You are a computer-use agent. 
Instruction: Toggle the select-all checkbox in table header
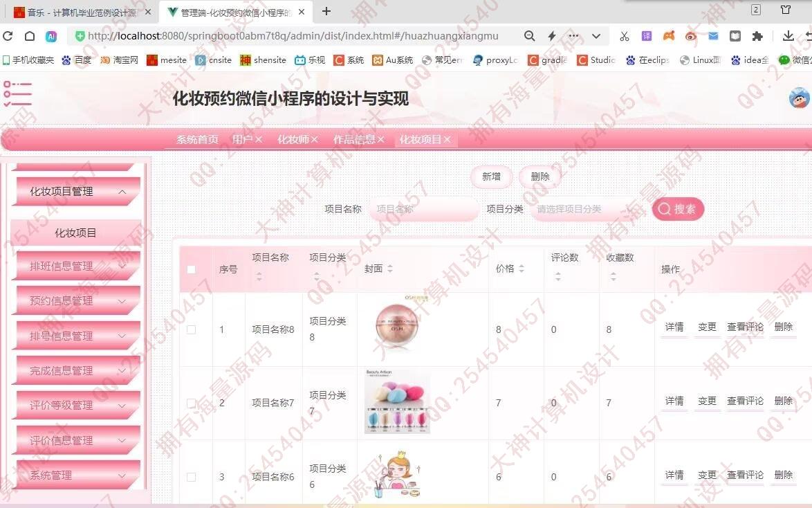pos(192,269)
